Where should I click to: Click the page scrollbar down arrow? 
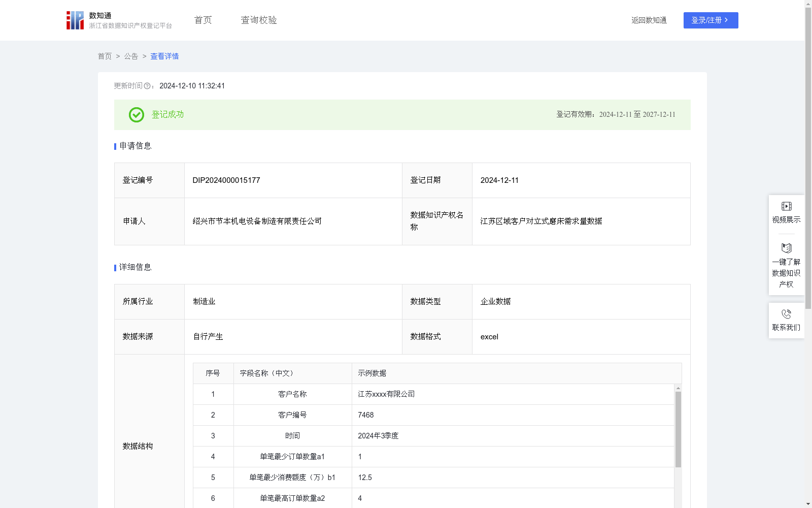coord(808,504)
